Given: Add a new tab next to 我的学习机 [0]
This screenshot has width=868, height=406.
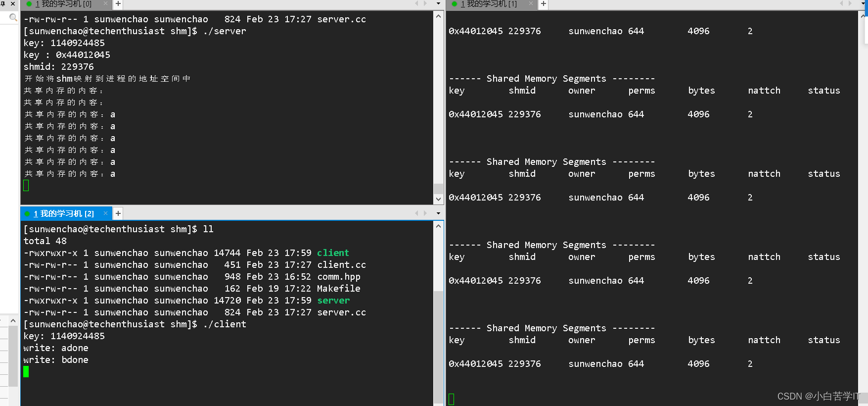Looking at the screenshot, I should point(118,4).
